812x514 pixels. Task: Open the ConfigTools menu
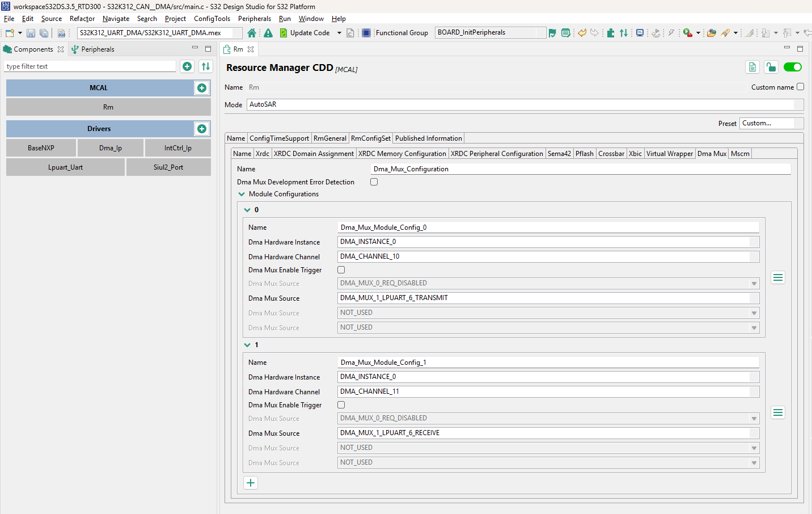(x=212, y=19)
